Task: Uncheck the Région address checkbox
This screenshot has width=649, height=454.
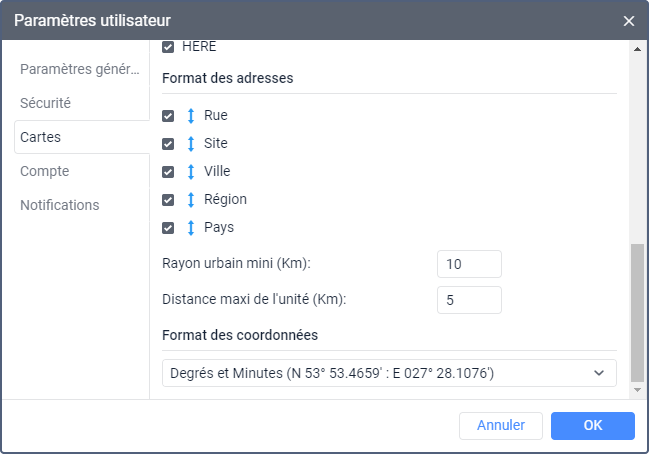Action: coord(168,200)
